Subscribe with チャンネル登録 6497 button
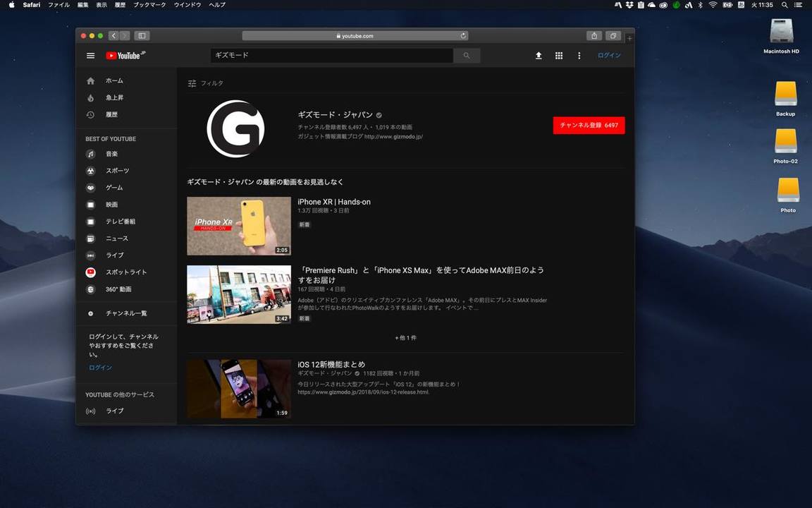812x508 pixels. [589, 126]
